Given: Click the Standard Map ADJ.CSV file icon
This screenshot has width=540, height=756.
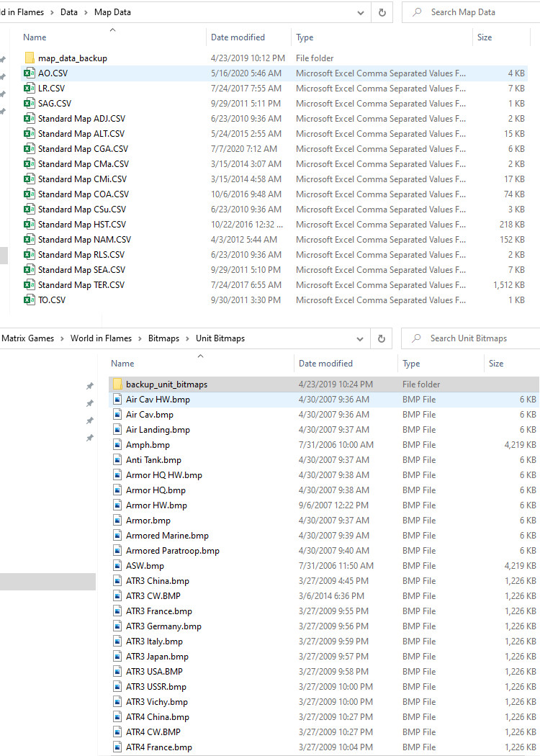Looking at the screenshot, I should [30, 119].
